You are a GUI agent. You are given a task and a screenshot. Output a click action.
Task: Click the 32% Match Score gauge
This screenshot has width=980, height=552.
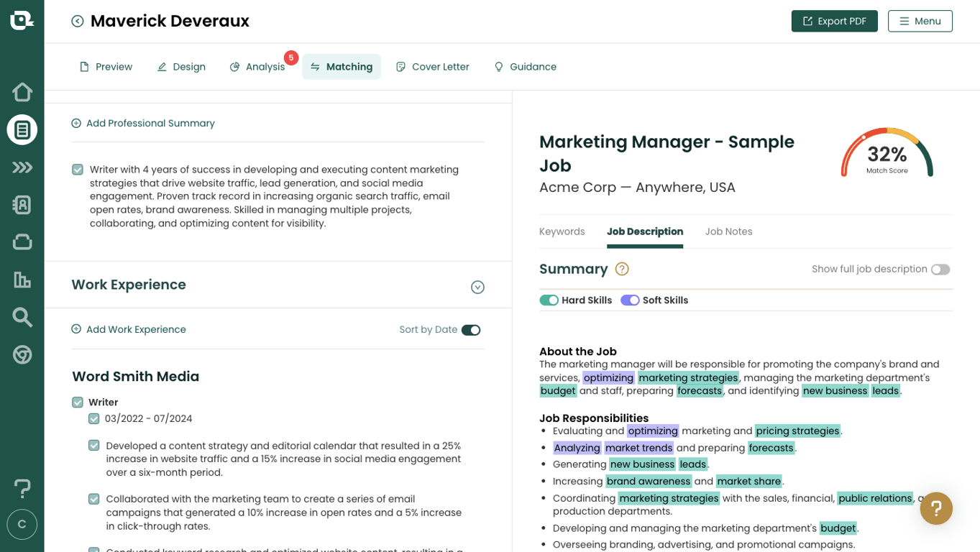click(x=887, y=153)
